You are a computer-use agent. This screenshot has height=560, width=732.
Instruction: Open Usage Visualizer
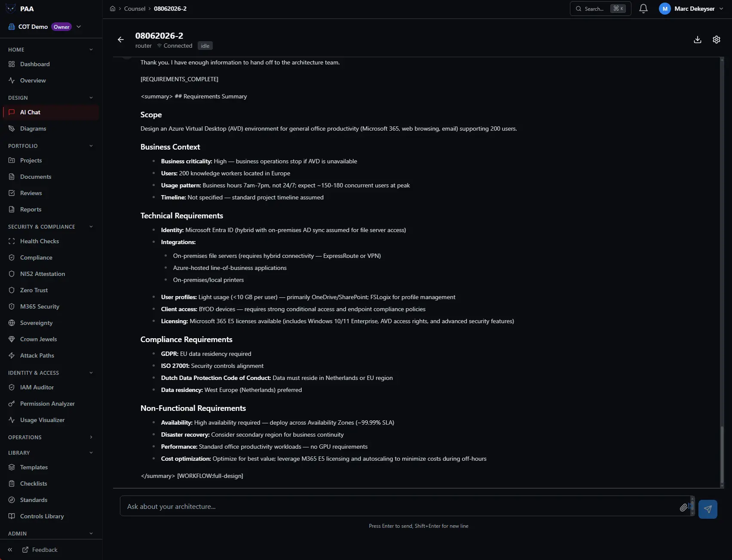pyautogui.click(x=51, y=420)
